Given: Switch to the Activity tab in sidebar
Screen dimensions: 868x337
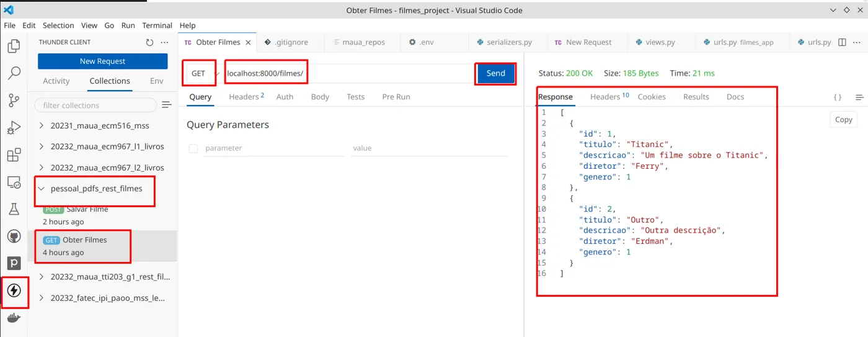Looking at the screenshot, I should coord(56,81).
